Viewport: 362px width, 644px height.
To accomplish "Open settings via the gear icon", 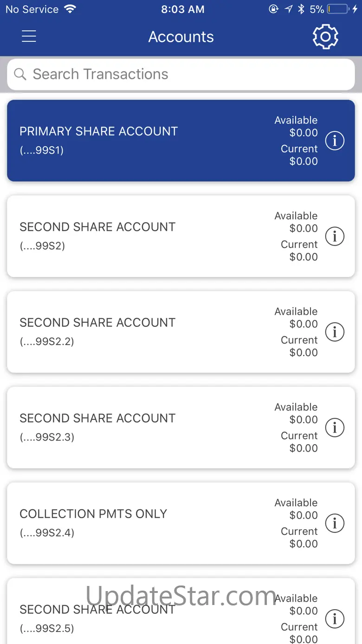I will [x=325, y=37].
